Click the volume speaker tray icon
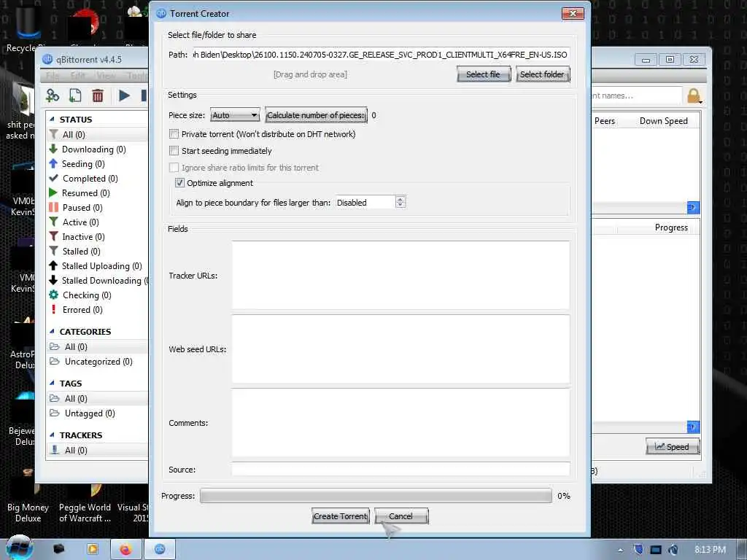 point(673,550)
